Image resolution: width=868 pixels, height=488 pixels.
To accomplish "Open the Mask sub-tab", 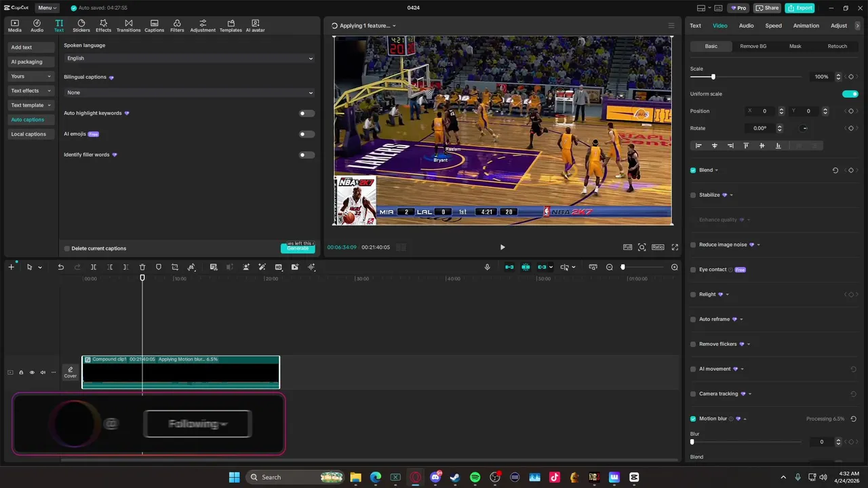I will [795, 46].
